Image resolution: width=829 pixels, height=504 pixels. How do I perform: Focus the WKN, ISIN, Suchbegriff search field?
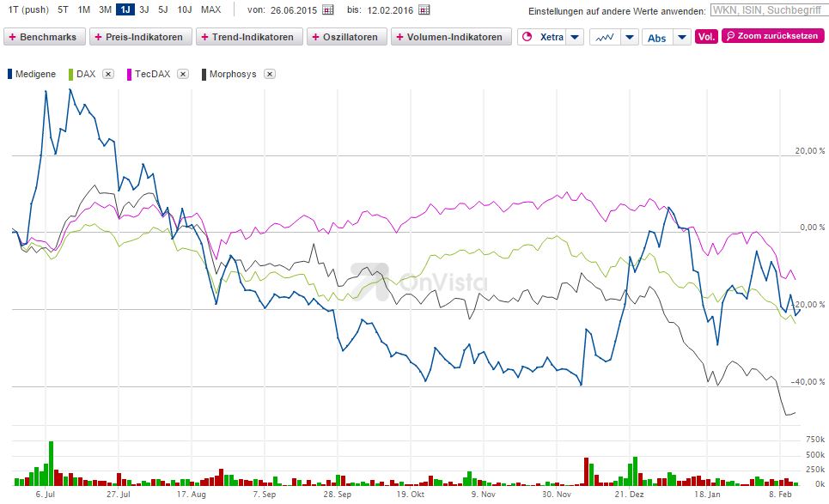tap(768, 10)
